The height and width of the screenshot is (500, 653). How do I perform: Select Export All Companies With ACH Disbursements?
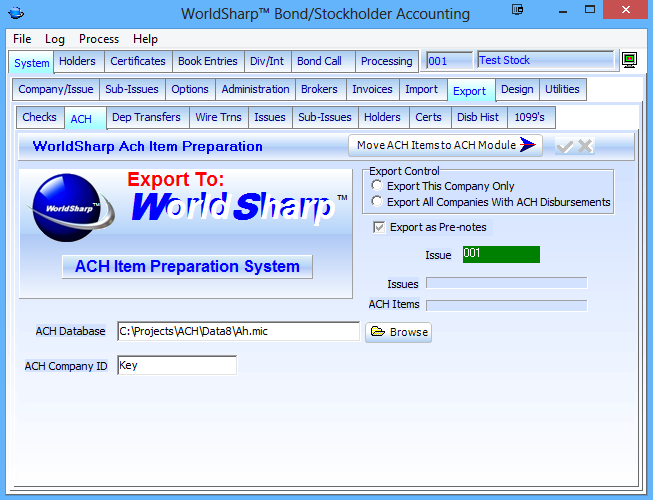pyautogui.click(x=377, y=202)
